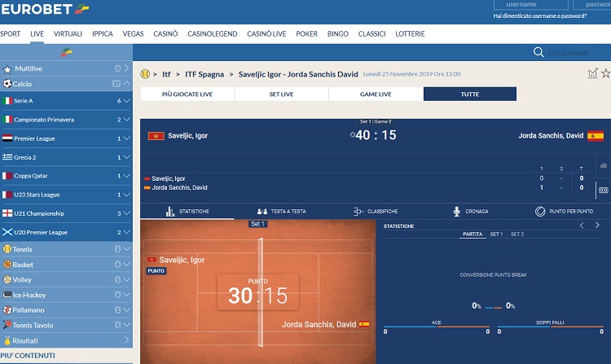The image size is (611, 364).
Task: Click 'Hai dimenticato username o password?' link
Action: 539,16
